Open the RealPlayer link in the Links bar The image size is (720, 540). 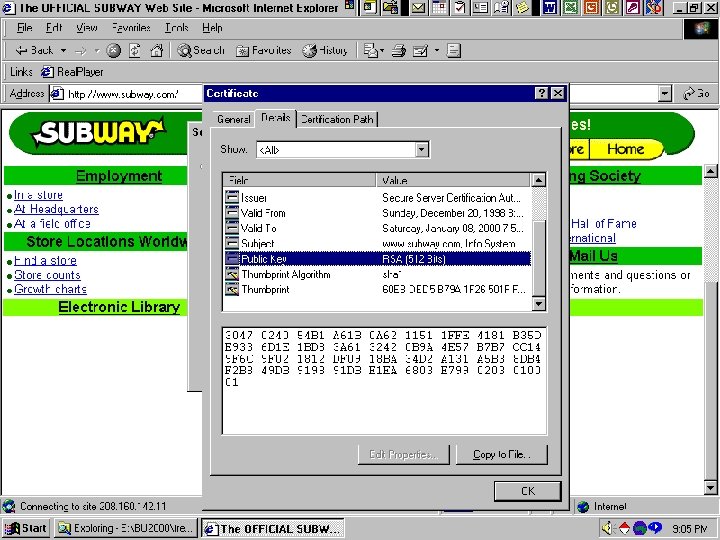coord(72,72)
